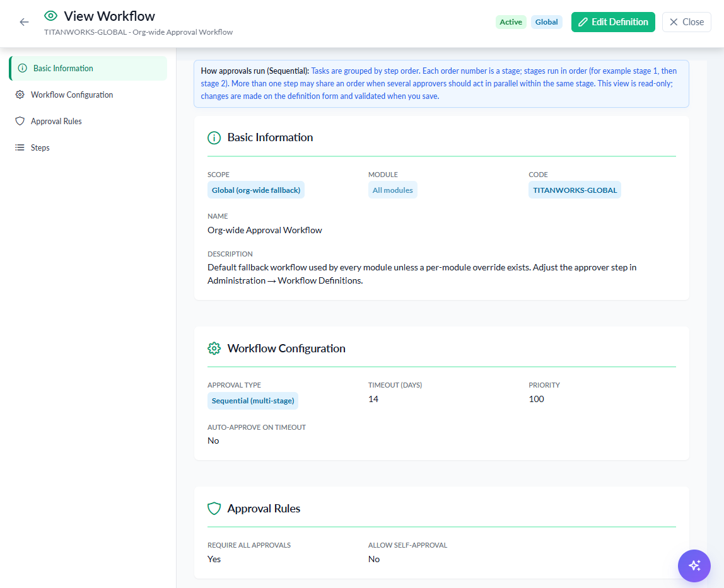724x588 pixels.
Task: Click the gear icon in Workflow Configuration card header
Action: point(214,349)
